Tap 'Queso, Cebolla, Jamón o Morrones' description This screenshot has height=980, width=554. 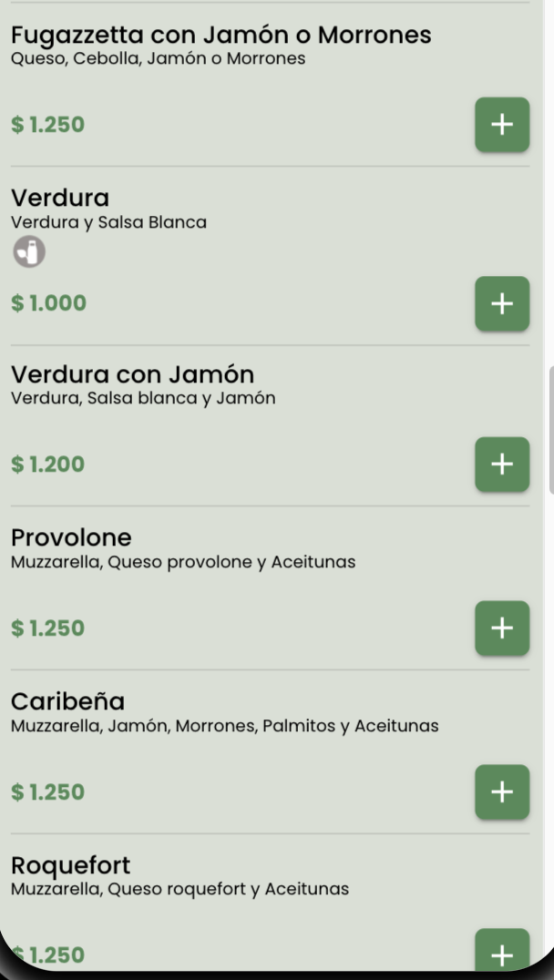pyautogui.click(x=158, y=59)
